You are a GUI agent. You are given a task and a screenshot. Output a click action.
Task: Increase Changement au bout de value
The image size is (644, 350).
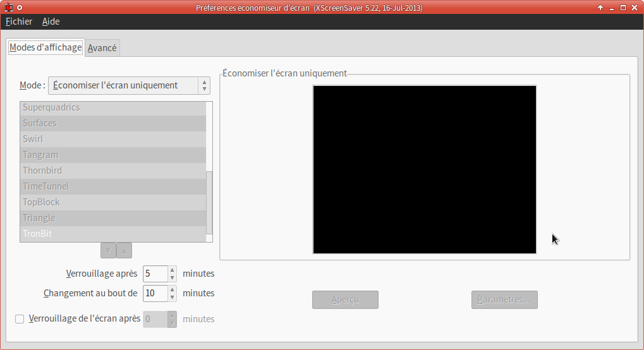(x=172, y=290)
